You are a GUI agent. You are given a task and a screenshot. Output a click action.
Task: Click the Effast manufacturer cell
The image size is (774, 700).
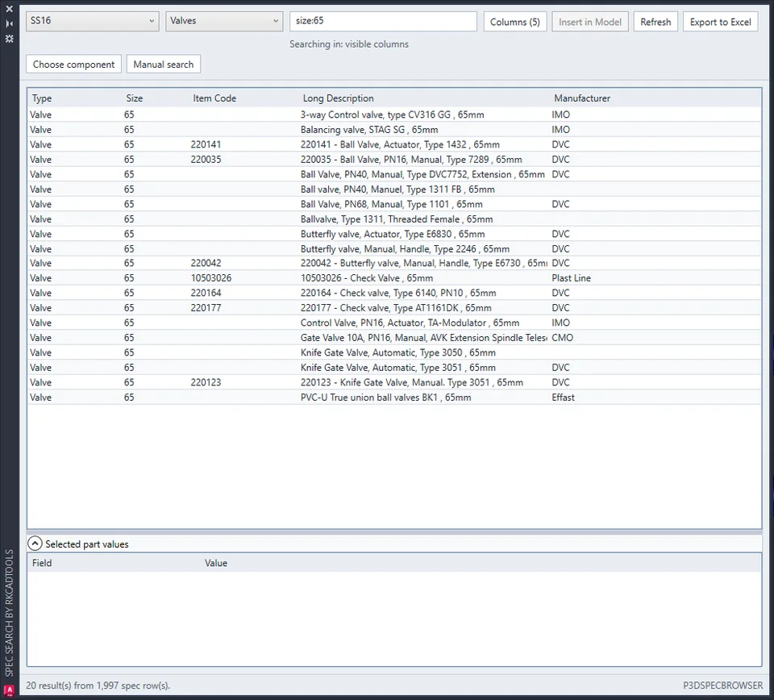563,397
